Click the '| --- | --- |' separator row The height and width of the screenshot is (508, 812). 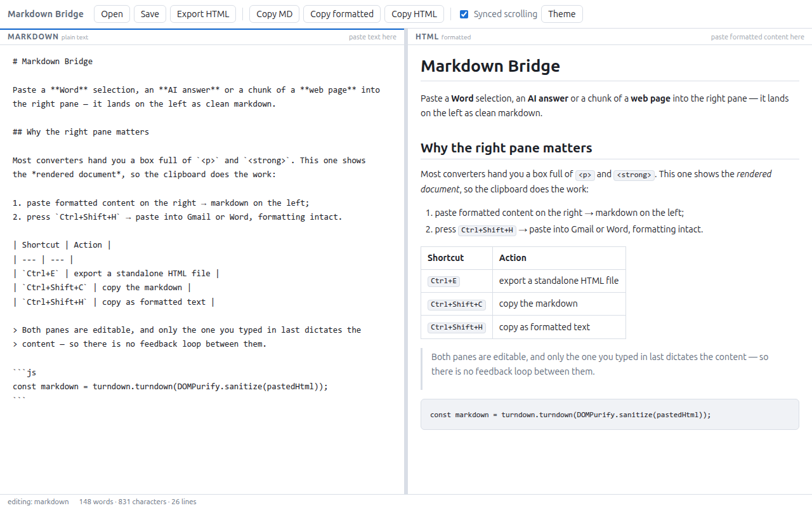[x=43, y=259]
